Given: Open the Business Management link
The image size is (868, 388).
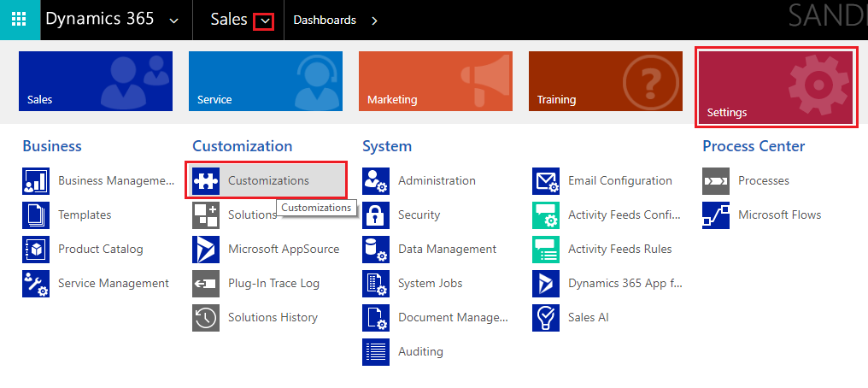Looking at the screenshot, I should click(x=116, y=181).
